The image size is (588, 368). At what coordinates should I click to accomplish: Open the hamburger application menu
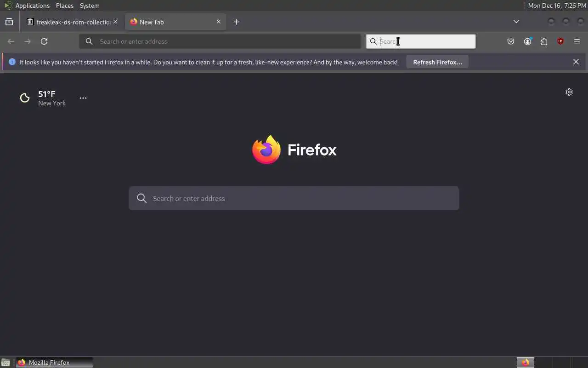(x=577, y=41)
